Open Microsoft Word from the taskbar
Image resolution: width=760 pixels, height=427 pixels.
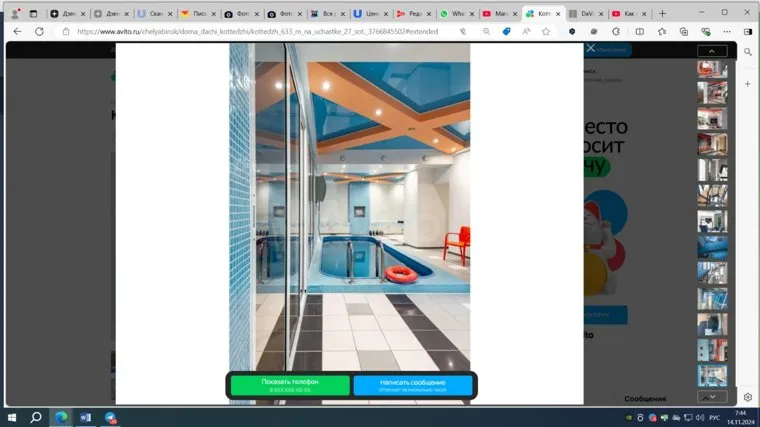pos(85,416)
